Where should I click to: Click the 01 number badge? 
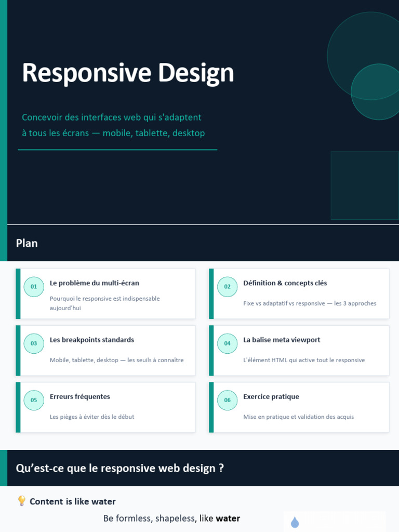click(34, 287)
